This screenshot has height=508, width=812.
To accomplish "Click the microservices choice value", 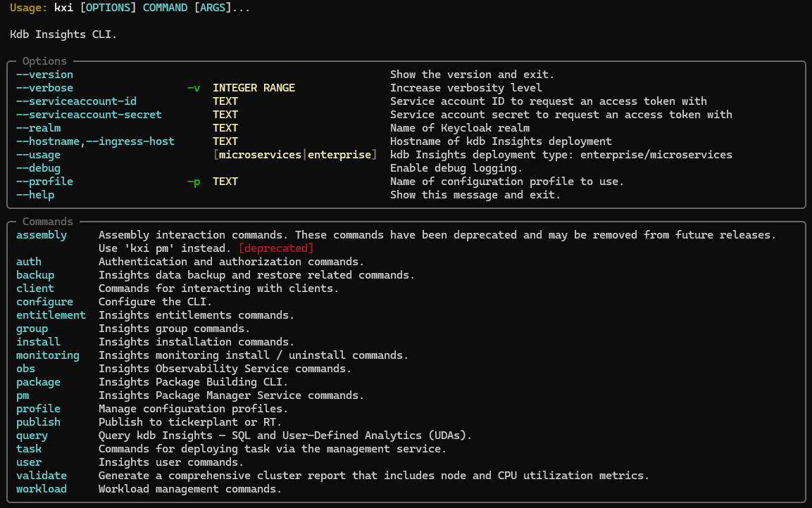I will point(260,155).
